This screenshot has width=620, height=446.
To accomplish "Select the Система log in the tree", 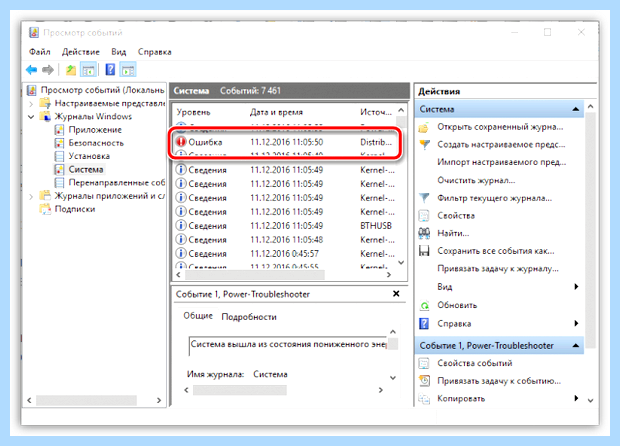I will pyautogui.click(x=86, y=170).
